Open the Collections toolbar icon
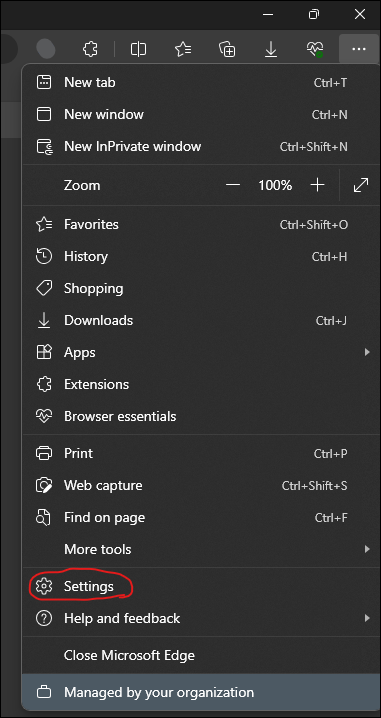Image resolution: width=381 pixels, height=718 pixels. (x=227, y=49)
